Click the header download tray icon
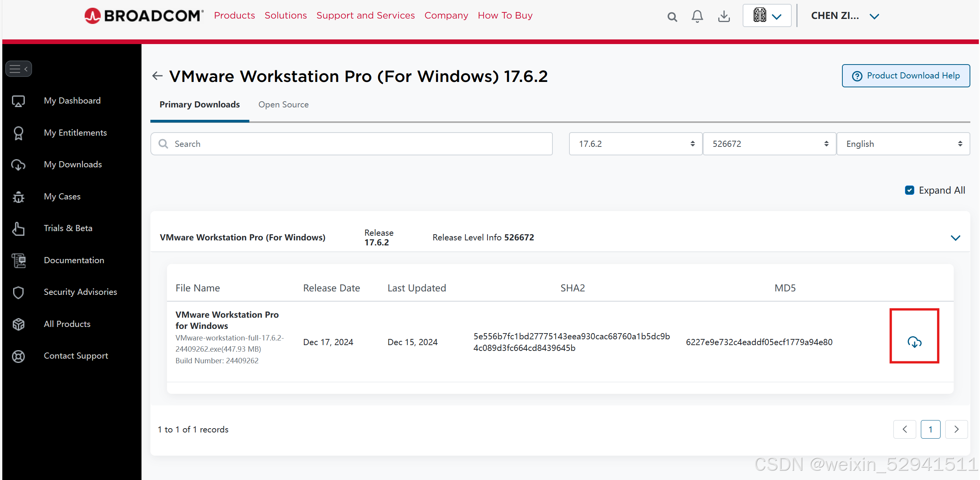The image size is (980, 480). click(724, 16)
